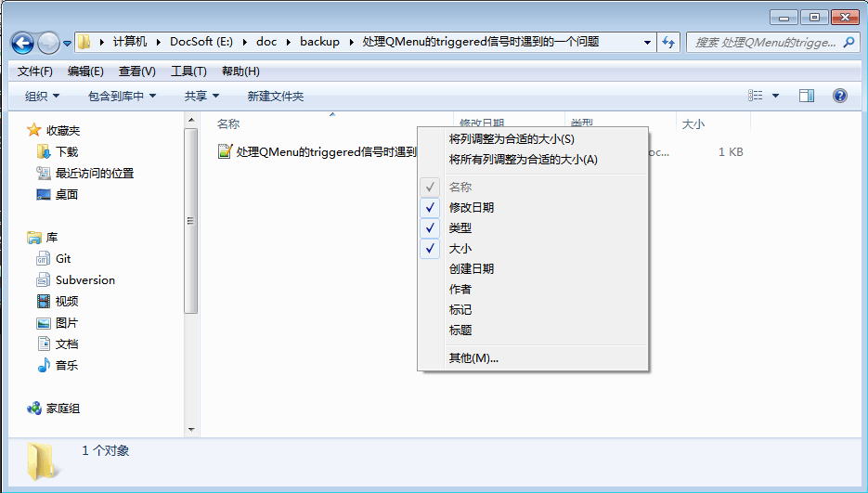Click 新建文件夹 button
868x493 pixels.
click(x=275, y=97)
